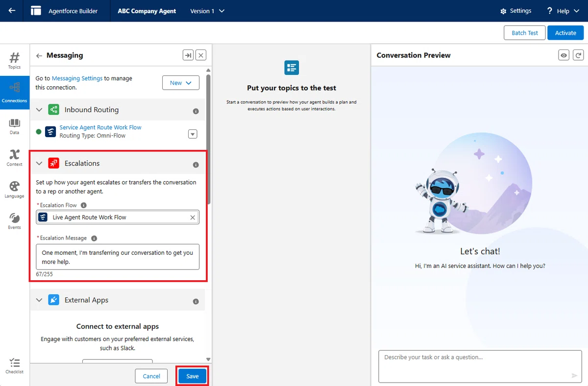Open the routing flow row actions dropdown
The image size is (588, 386).
(x=193, y=134)
